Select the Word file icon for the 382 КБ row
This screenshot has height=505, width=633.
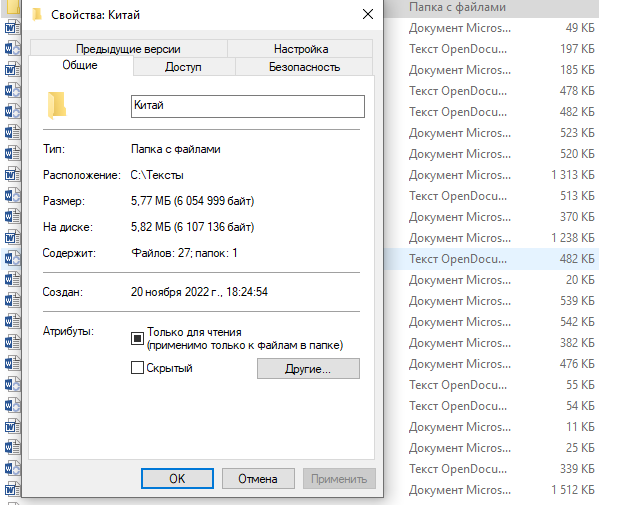pyautogui.click(x=12, y=343)
